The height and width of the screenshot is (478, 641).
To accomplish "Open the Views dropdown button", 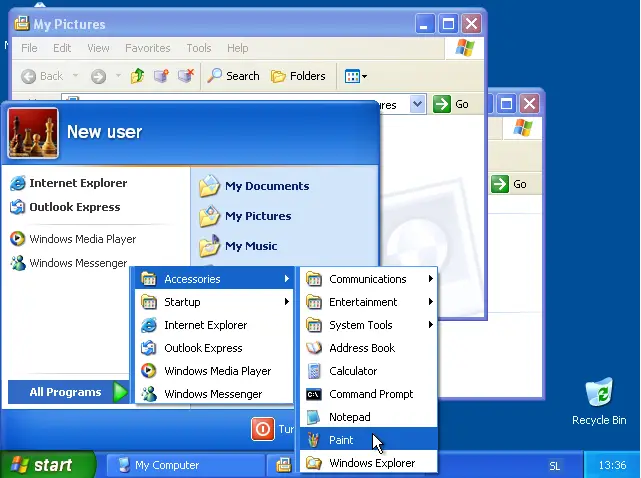I will click(x=355, y=76).
